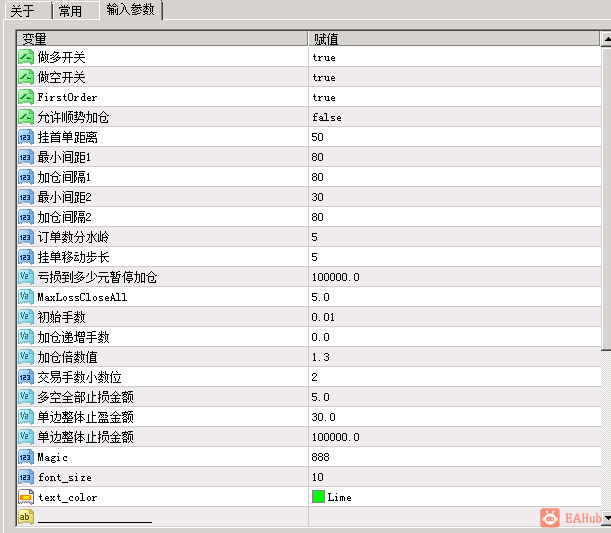The image size is (611, 533).
Task: Select the true value of 做多开关
Action: click(324, 58)
